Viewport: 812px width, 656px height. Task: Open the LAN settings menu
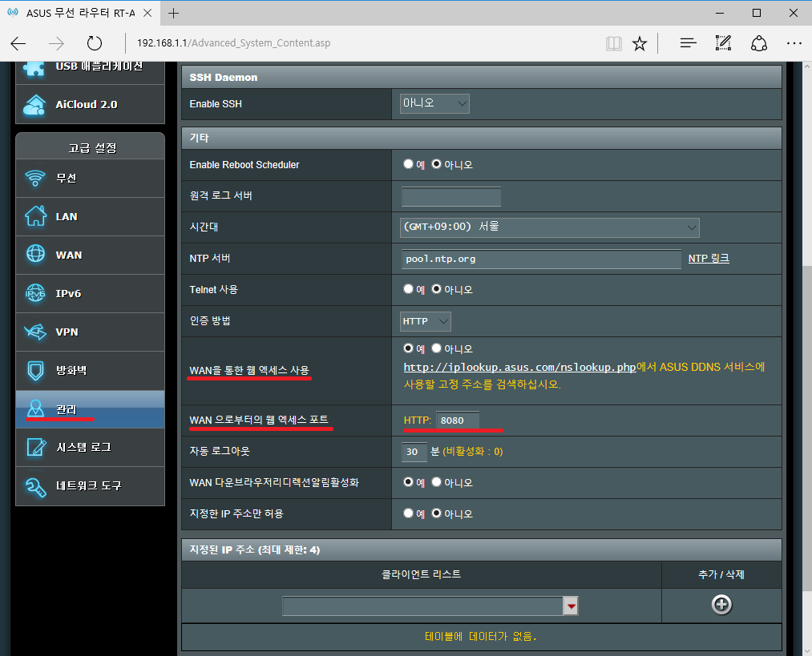(90, 217)
